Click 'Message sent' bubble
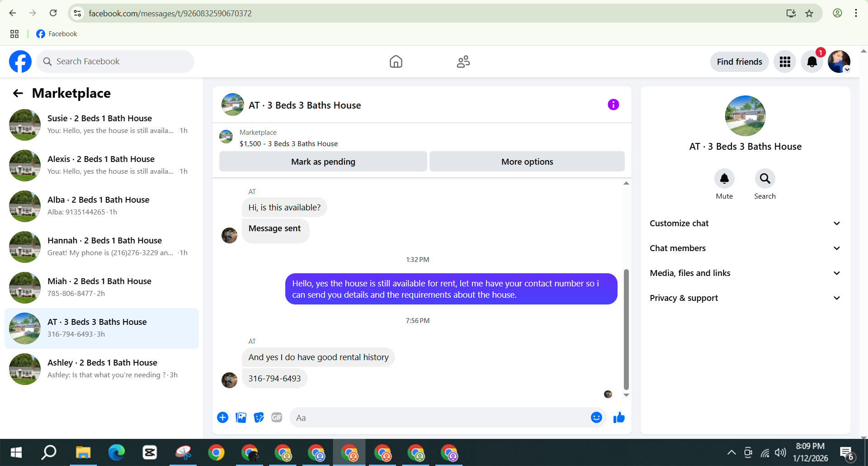868x466 pixels. [x=275, y=231]
